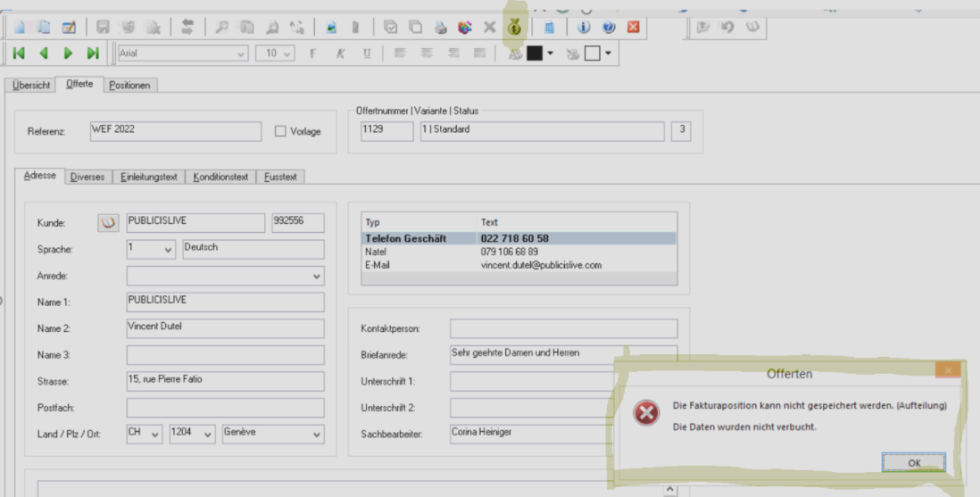Open the Konditionstext tab

(220, 177)
